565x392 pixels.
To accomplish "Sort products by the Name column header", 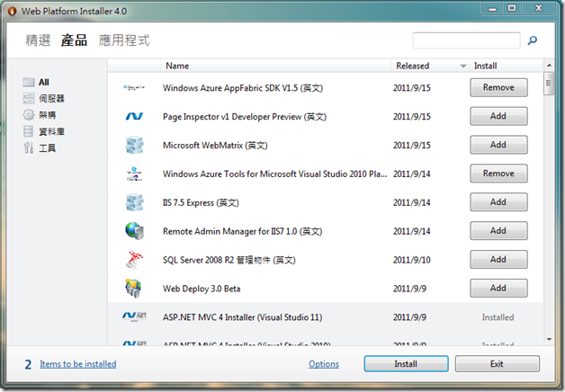I will pos(177,66).
